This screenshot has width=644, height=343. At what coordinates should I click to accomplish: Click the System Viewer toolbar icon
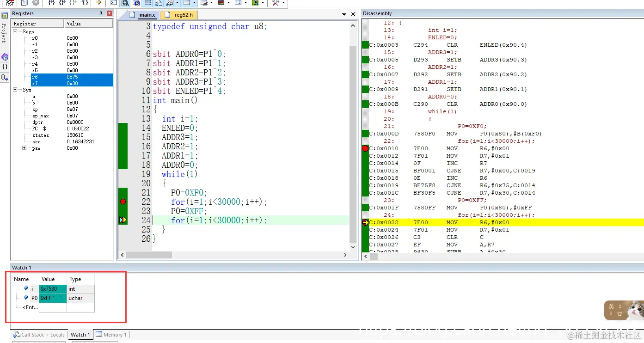coord(254,3)
